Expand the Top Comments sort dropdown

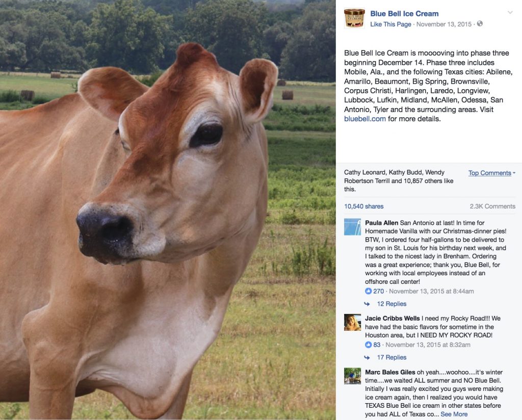click(492, 173)
